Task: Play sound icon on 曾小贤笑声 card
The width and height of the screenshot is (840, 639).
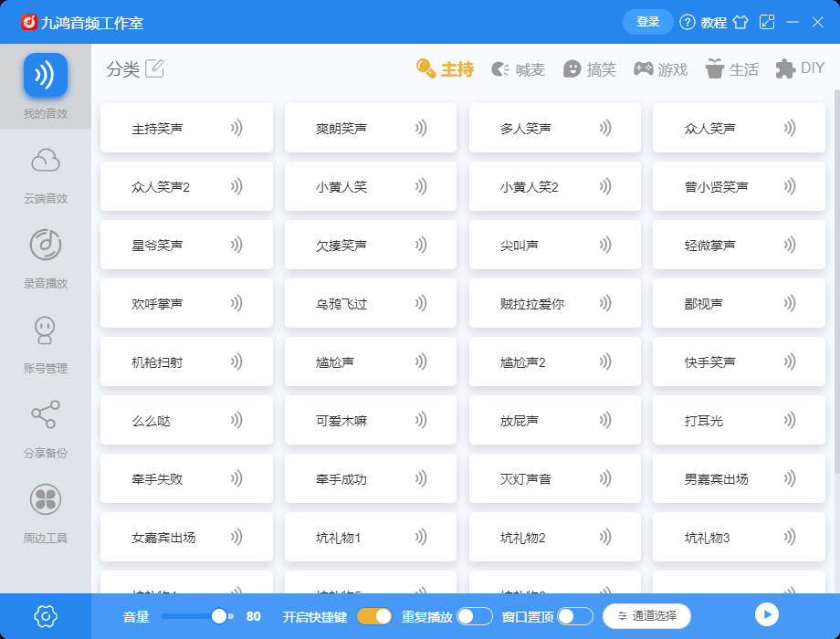Action: tap(789, 186)
